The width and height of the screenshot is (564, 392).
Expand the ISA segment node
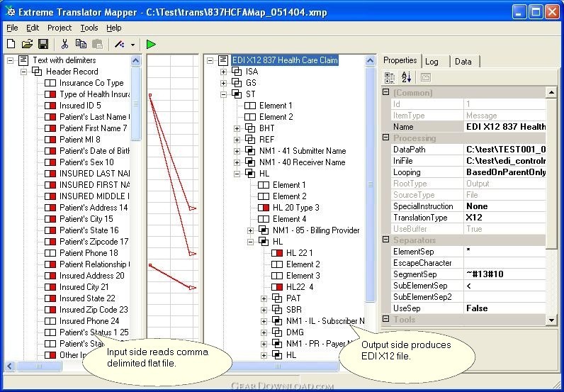[x=224, y=72]
